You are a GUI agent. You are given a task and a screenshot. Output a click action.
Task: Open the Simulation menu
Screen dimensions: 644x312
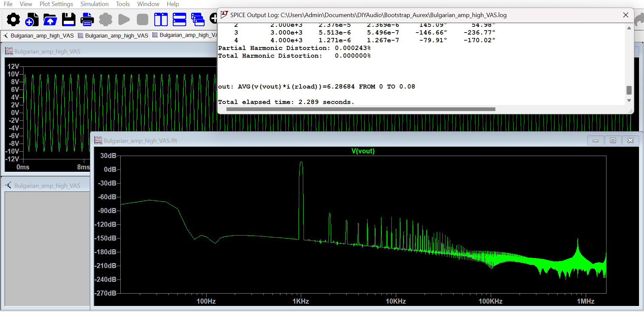pyautogui.click(x=94, y=4)
